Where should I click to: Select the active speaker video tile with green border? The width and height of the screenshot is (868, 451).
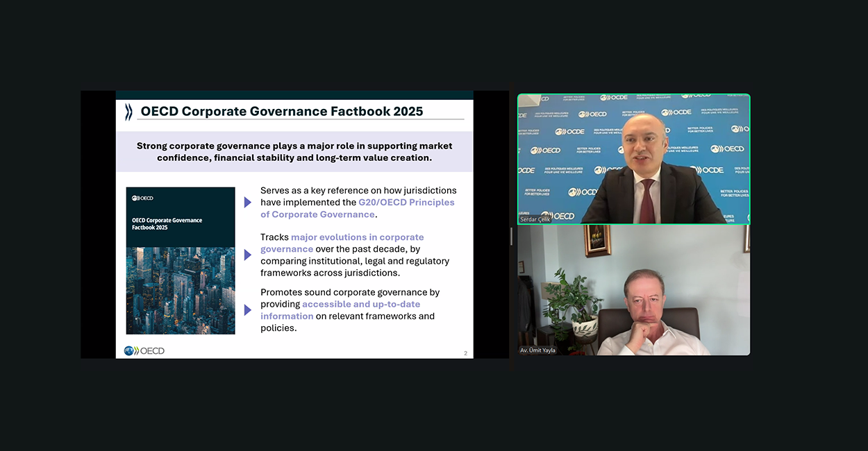pos(633,158)
